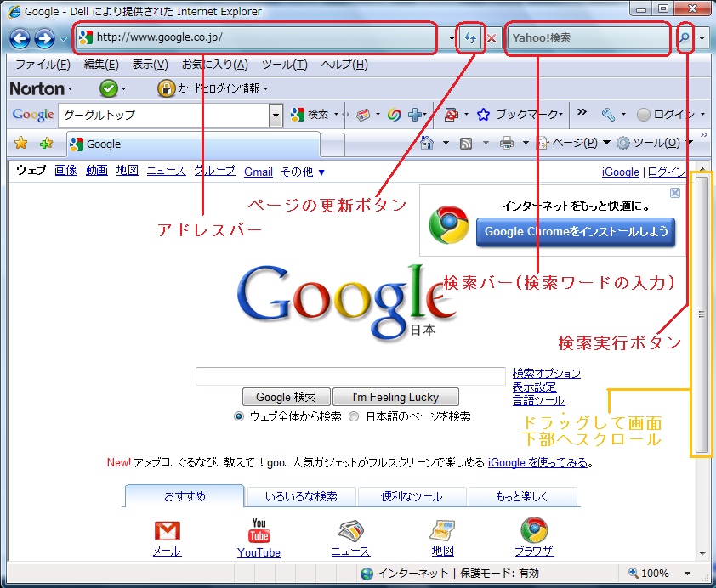Screen dimensions: 716x588
Task: Click Add to Favorites star with plus
Action: click(46, 144)
